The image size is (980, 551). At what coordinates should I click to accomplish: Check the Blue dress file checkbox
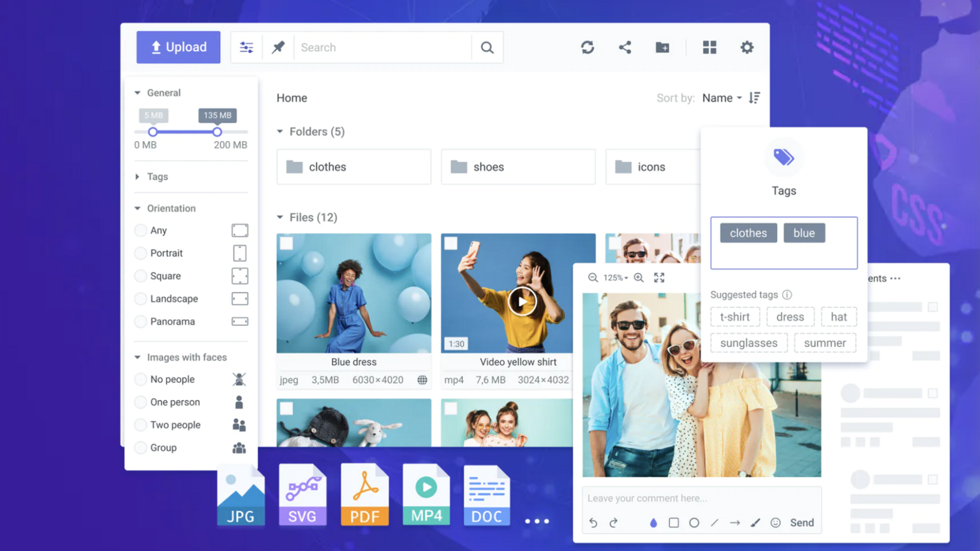click(x=286, y=243)
